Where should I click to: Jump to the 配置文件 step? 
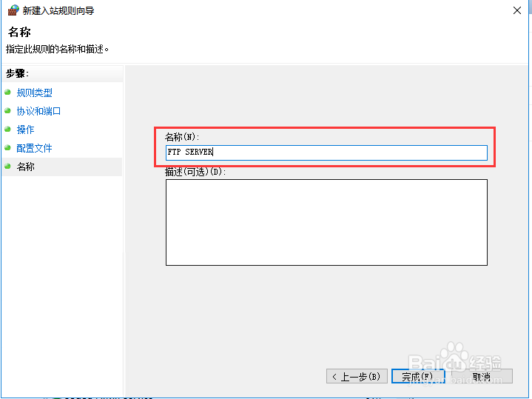tap(34, 148)
